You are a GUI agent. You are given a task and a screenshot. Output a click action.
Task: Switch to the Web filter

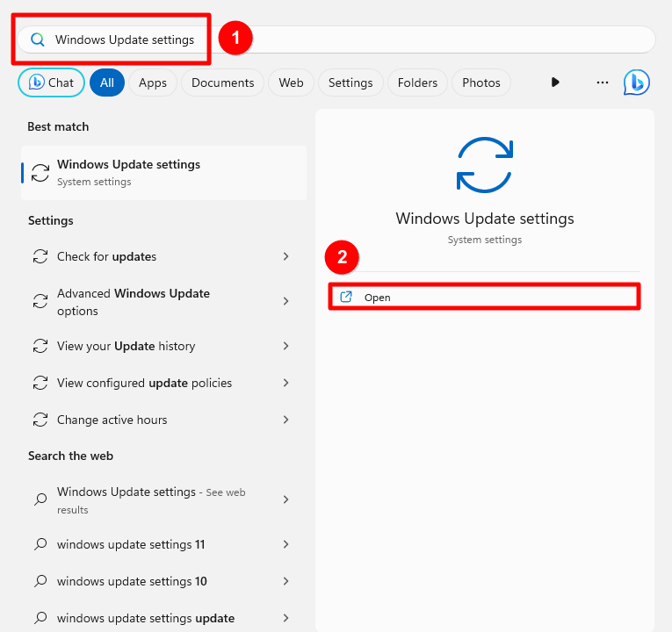[x=291, y=83]
